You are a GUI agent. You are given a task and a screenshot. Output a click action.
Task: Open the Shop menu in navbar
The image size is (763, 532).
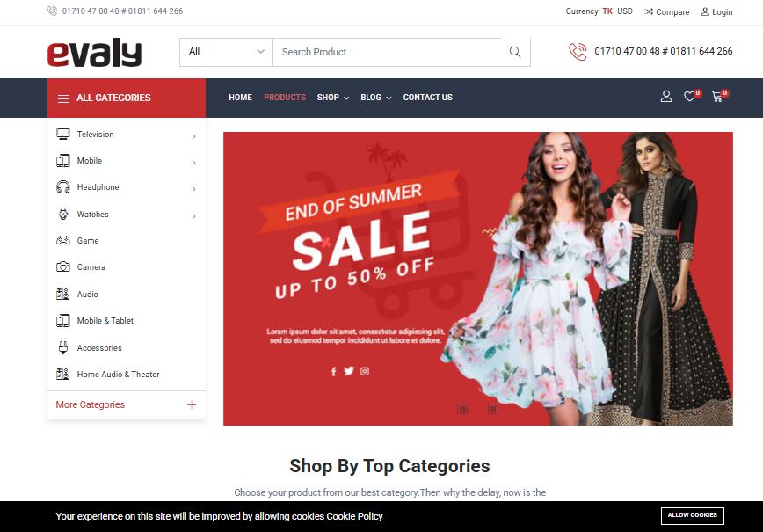[333, 98]
